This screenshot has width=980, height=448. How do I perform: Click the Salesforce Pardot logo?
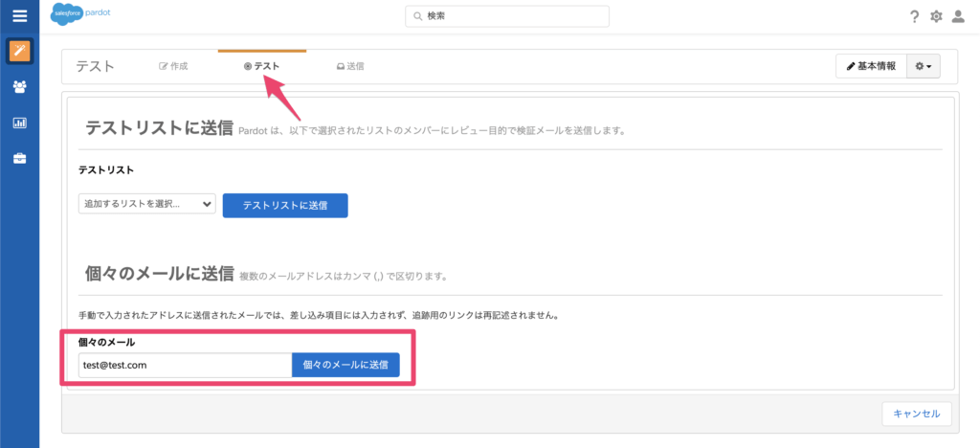click(x=80, y=15)
